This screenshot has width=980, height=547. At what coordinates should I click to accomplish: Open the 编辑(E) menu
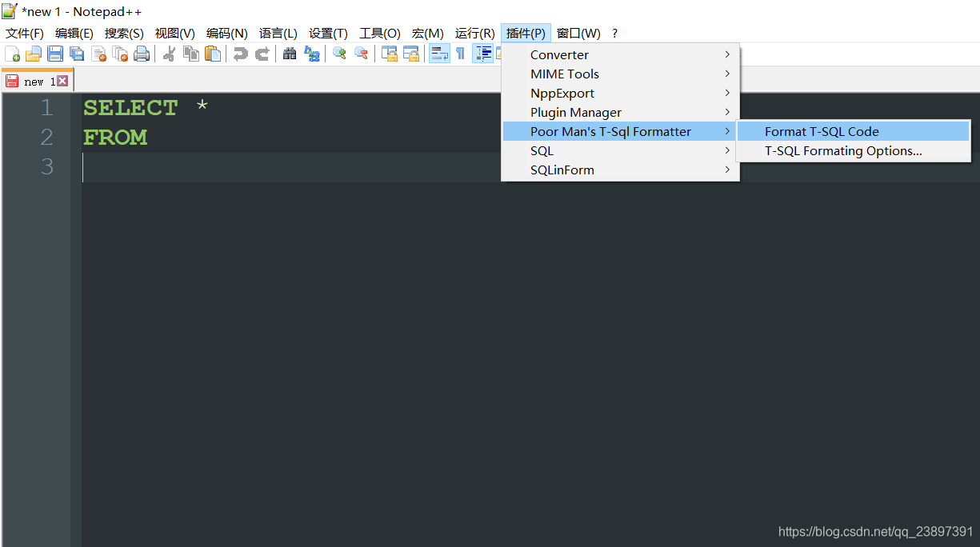coord(74,34)
